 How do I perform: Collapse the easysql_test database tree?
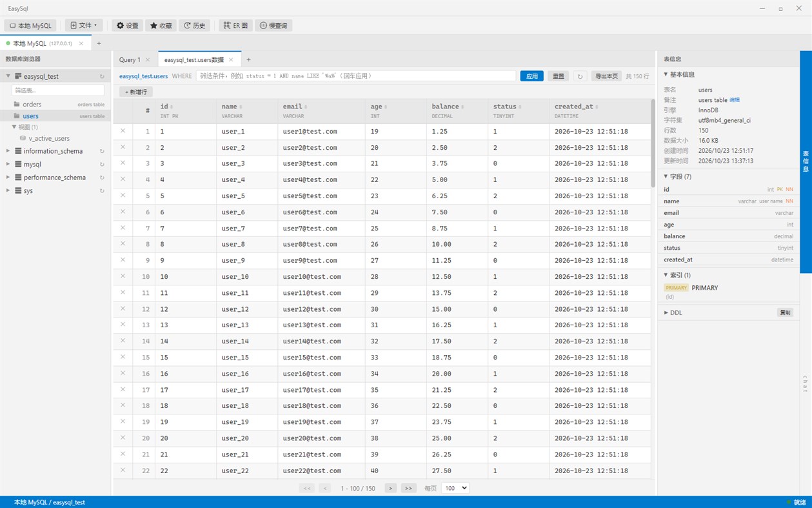8,76
